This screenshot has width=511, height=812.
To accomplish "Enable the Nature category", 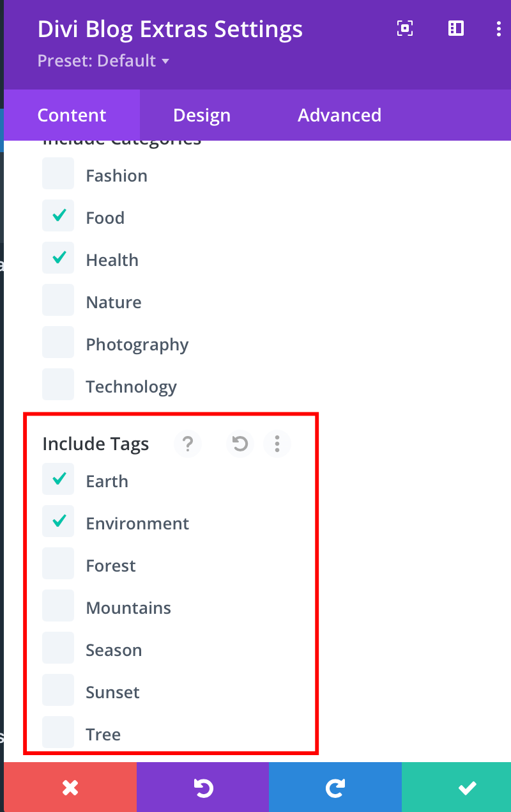I will 58,300.
